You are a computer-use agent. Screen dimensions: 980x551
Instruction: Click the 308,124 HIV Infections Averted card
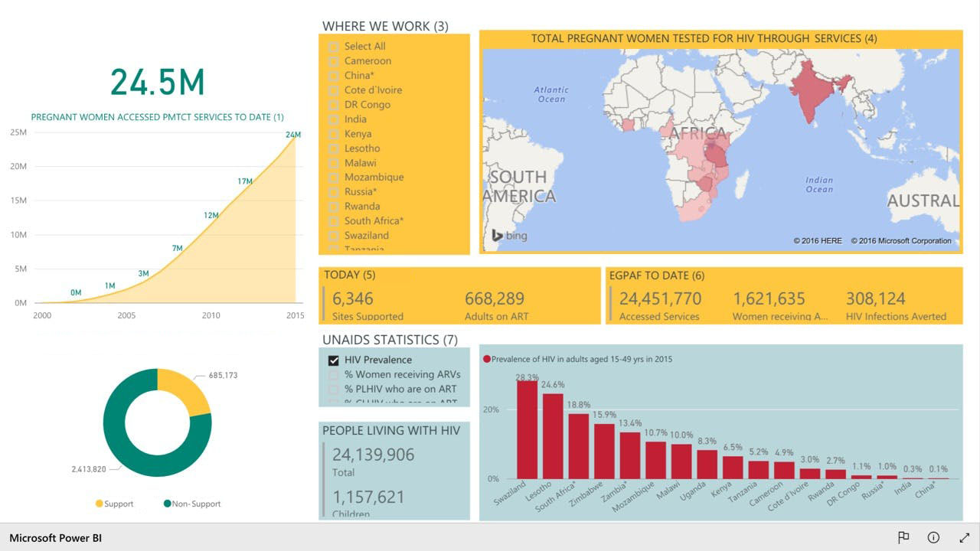pos(896,305)
